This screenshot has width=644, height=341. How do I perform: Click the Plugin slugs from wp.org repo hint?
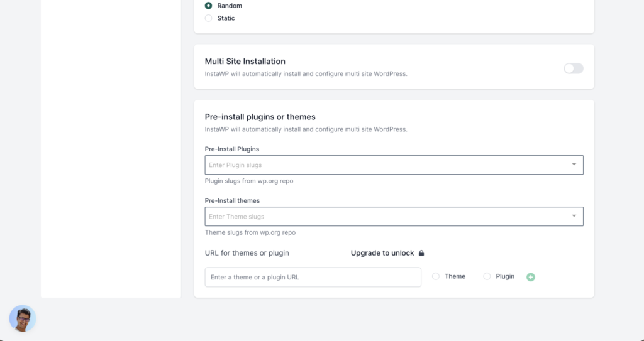click(x=249, y=181)
